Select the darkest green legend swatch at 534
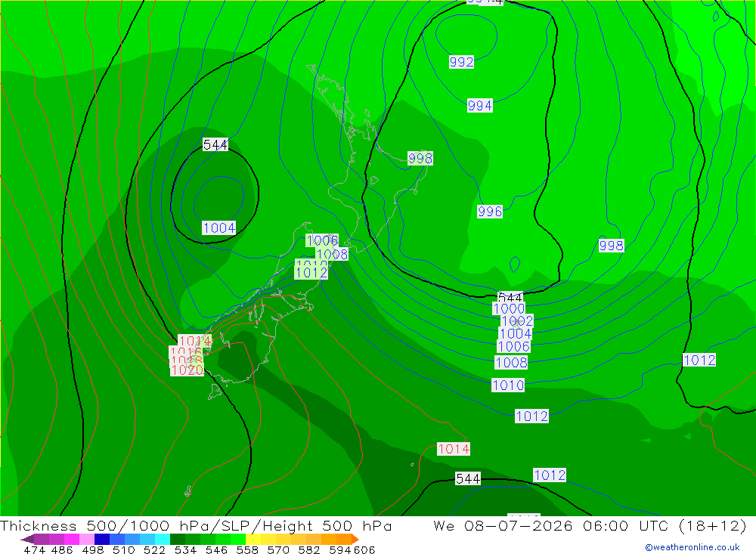Image resolution: width=756 pixels, height=554 pixels. tap(178, 539)
